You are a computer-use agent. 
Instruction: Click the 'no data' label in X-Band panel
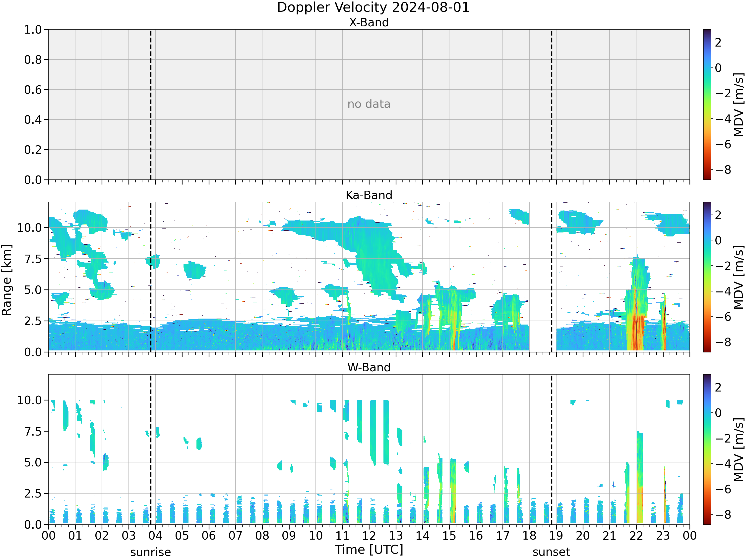(369, 104)
